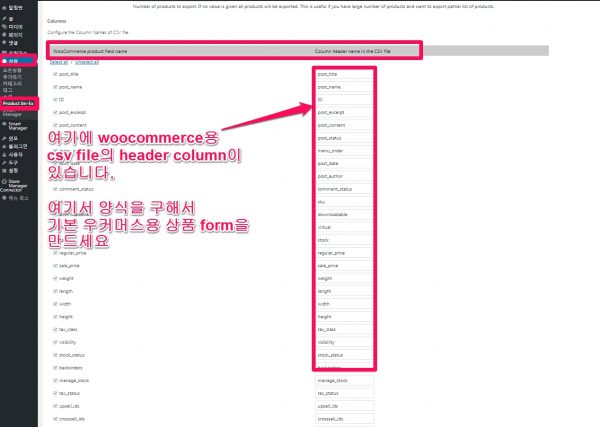
Task: Open the 태그 submenu item
Action: click(x=8, y=90)
